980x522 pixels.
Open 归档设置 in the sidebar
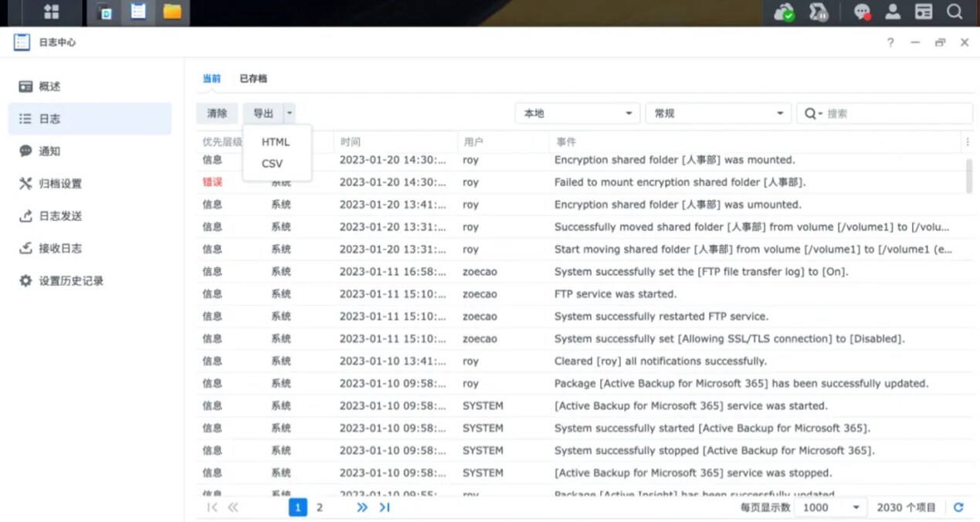click(x=60, y=184)
